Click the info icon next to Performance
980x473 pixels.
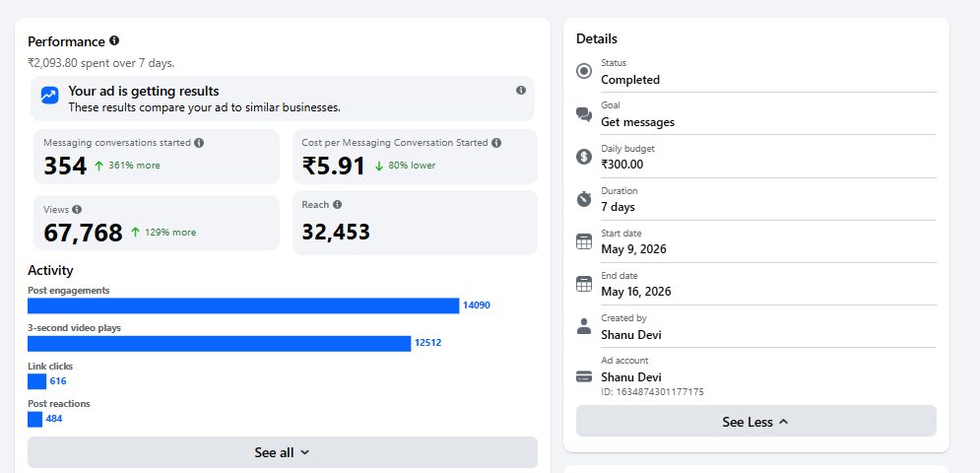(x=113, y=40)
